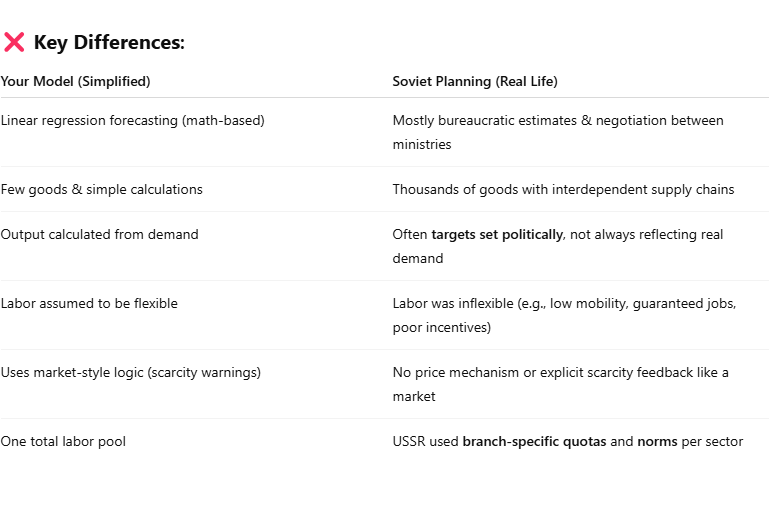Select 'One total labor pool' cell
The image size is (769, 515).
(63, 442)
